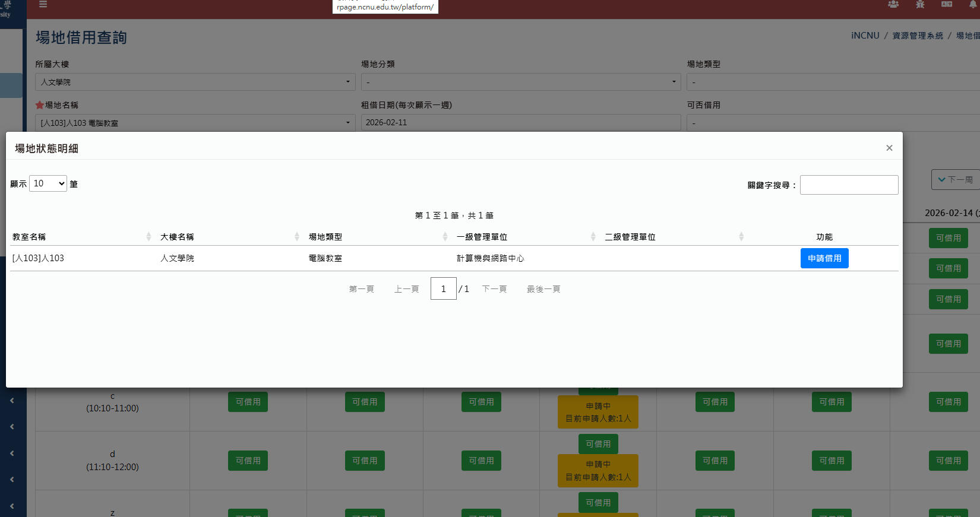Click the page number input box
Viewport: 980px width, 517px height.
(443, 288)
